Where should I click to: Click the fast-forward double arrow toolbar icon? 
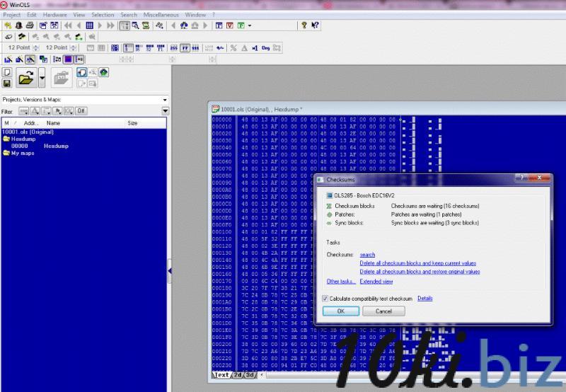[x=111, y=25]
